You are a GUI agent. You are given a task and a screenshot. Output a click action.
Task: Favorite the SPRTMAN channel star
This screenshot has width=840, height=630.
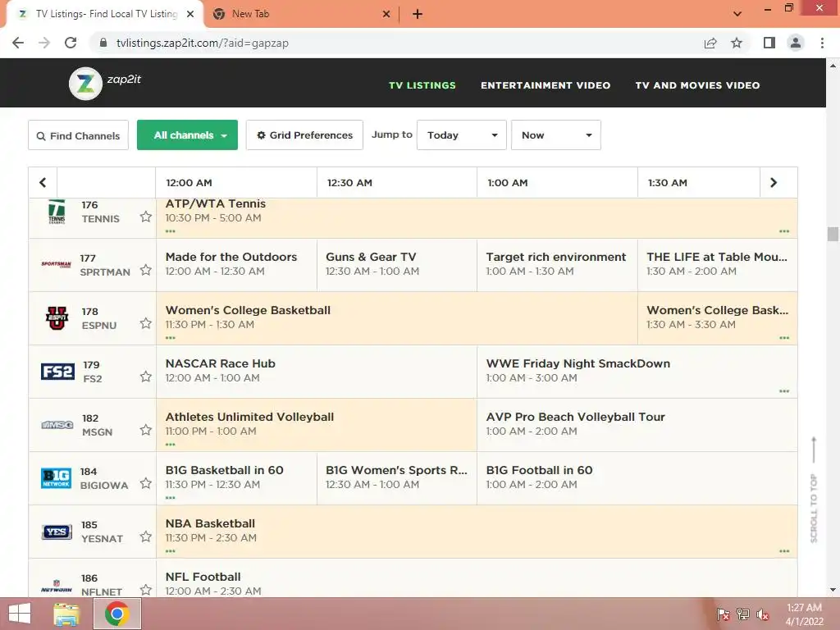(146, 270)
